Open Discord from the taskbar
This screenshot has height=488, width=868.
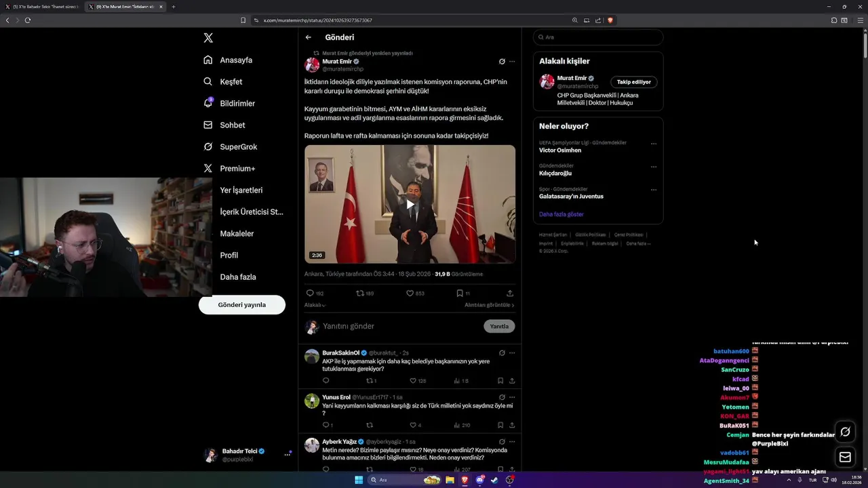coord(480,480)
